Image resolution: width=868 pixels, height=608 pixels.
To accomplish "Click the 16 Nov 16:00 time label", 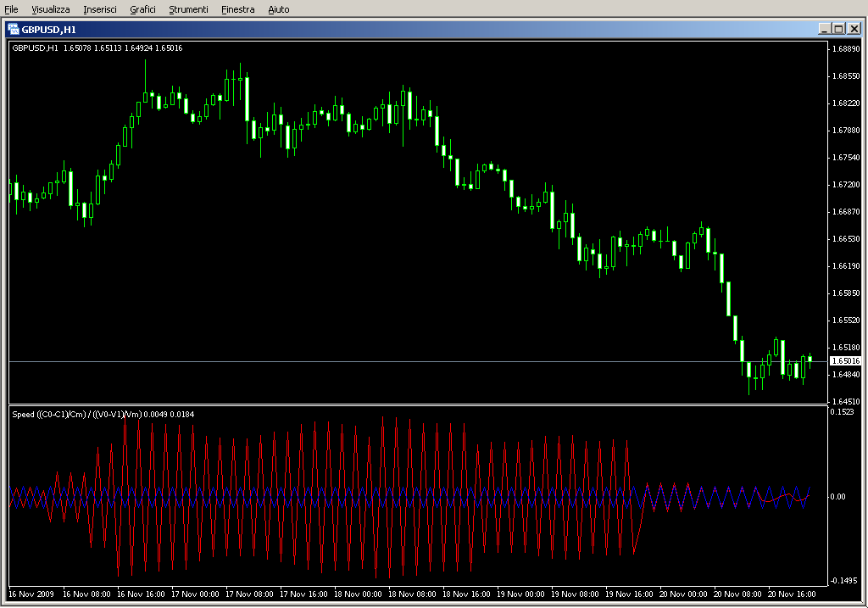I will 141,594.
